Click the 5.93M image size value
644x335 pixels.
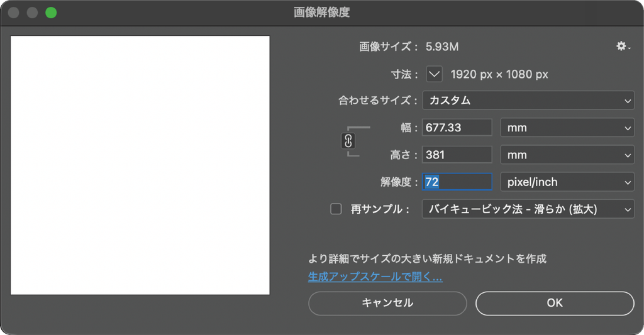[442, 47]
